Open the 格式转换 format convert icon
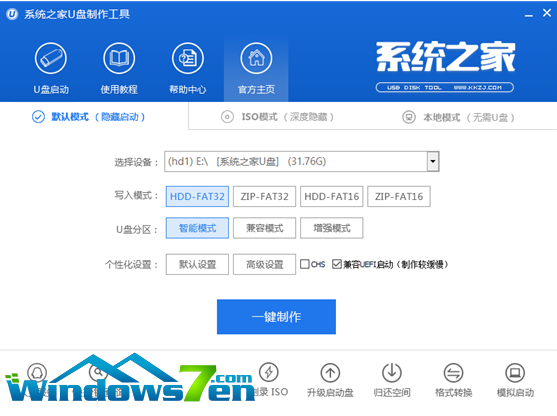 (454, 373)
